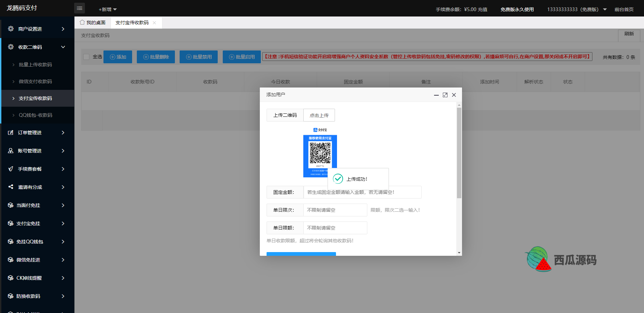This screenshot has width=644, height=313.
Task: Close the 添加用户 dialog
Action: pos(454,95)
